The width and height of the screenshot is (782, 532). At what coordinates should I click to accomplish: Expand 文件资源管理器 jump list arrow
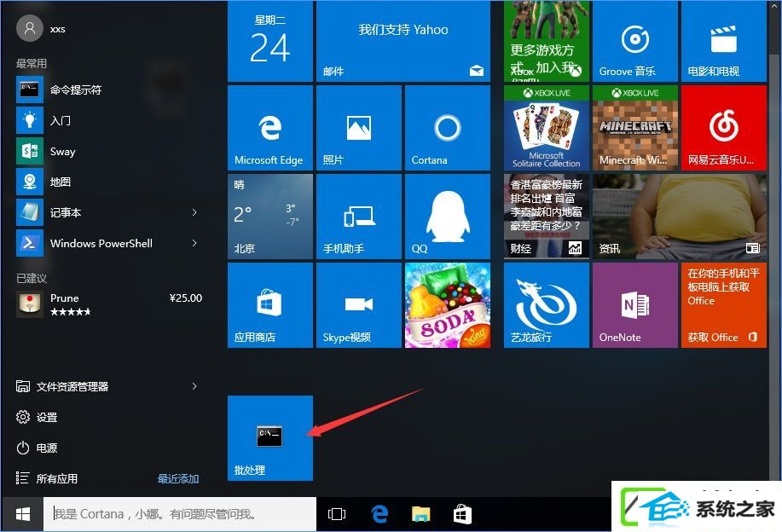coord(194,386)
